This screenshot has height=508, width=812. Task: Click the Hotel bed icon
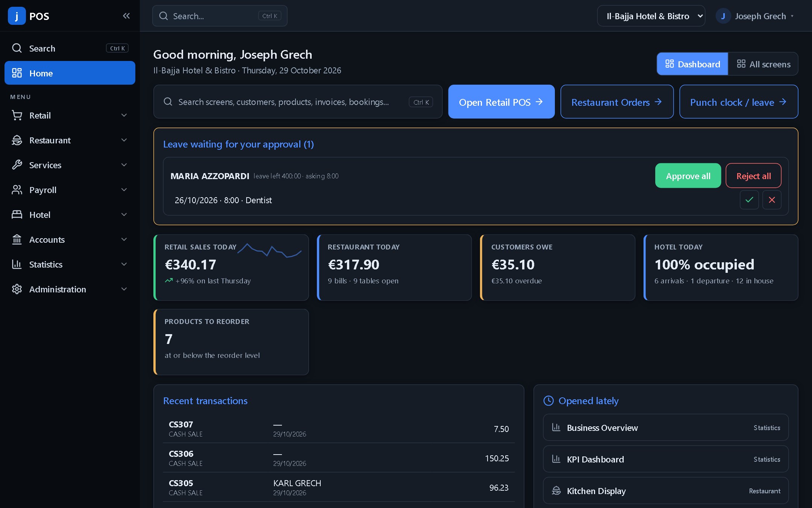[x=17, y=215]
